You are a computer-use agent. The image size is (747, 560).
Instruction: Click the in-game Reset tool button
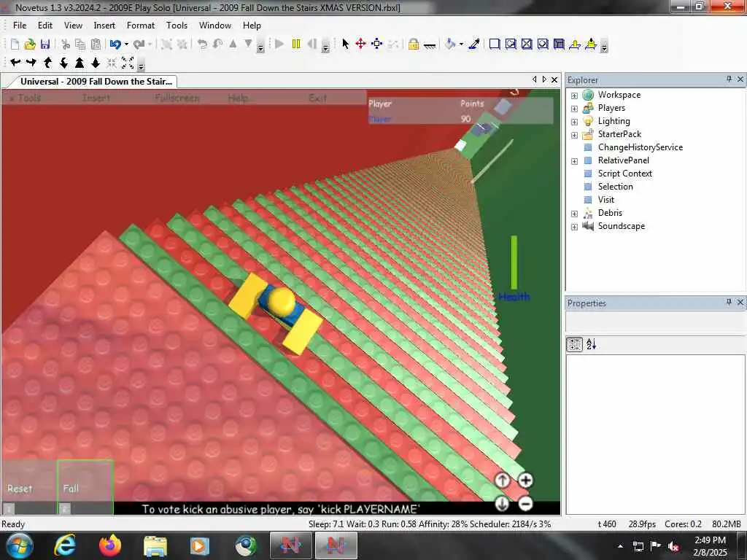click(x=28, y=487)
